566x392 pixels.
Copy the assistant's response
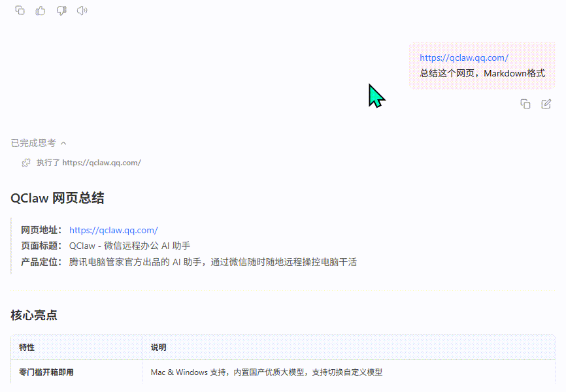[20, 10]
